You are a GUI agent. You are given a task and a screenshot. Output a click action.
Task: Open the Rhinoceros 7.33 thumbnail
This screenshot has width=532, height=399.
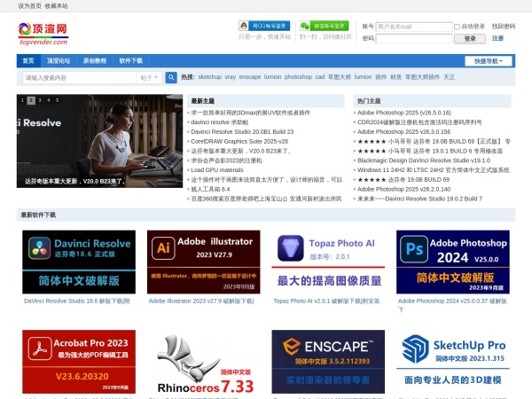point(203,364)
